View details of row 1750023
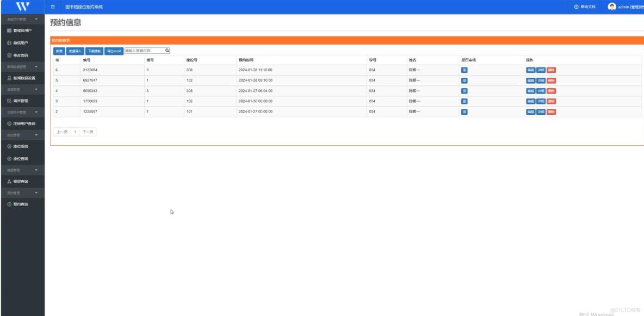The image size is (644, 316). [541, 101]
